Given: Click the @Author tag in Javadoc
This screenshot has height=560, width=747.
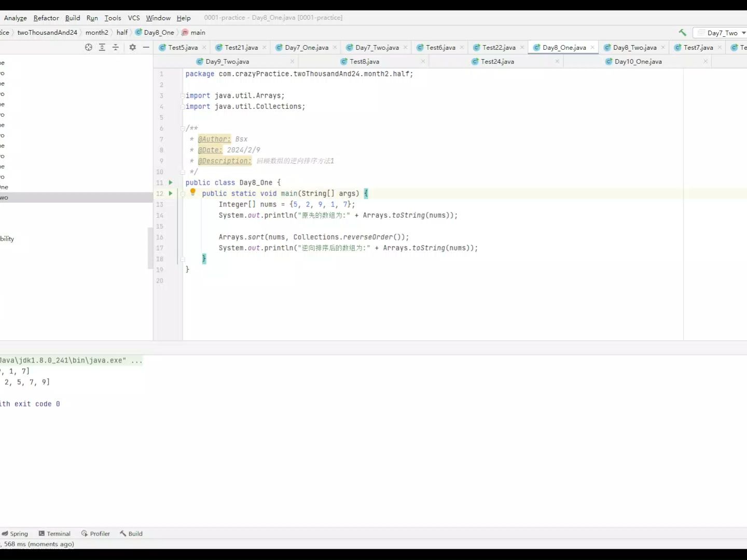Looking at the screenshot, I should coord(214,139).
